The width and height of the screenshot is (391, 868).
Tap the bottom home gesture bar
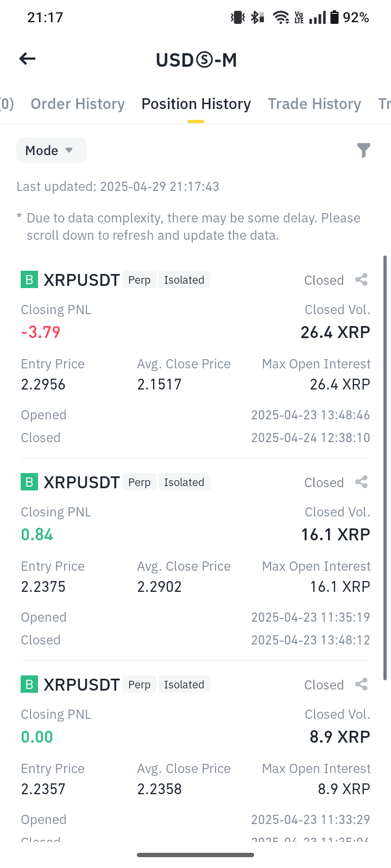(195, 855)
